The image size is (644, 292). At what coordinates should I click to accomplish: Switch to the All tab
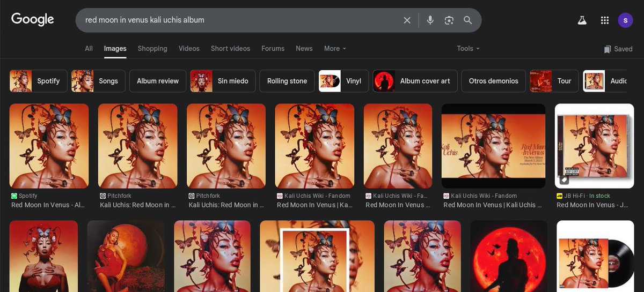(89, 48)
